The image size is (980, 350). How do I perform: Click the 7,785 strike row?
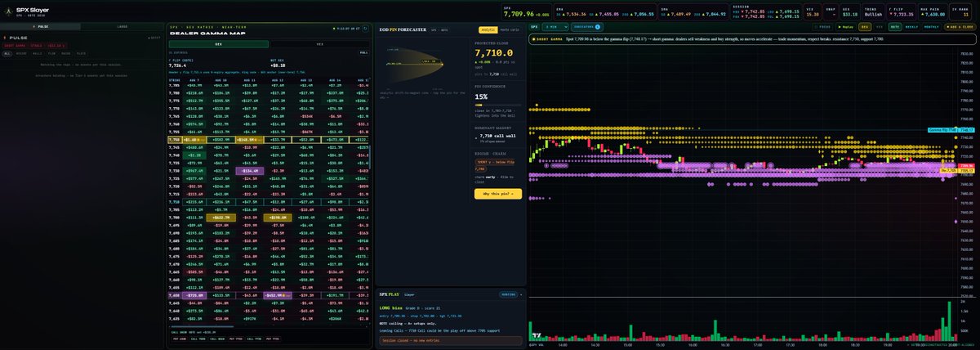click(268, 85)
